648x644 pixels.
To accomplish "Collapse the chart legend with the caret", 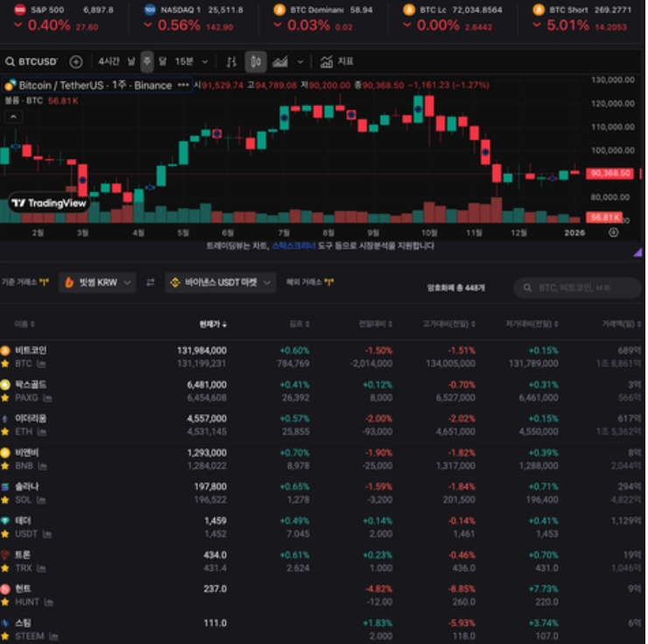I will pyautogui.click(x=13, y=117).
